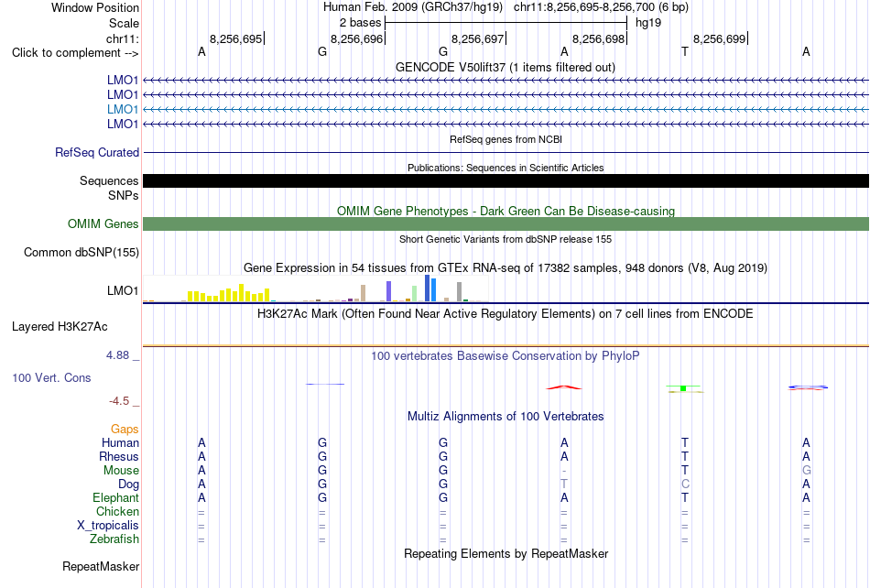This screenshot has width=870, height=588.
Task: Click the Layered H3K27Ac track label
Action: pyautogui.click(x=60, y=326)
